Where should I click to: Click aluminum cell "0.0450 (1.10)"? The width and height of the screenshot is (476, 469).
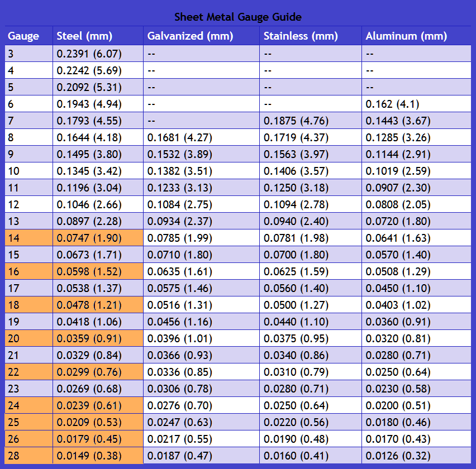click(x=416, y=288)
